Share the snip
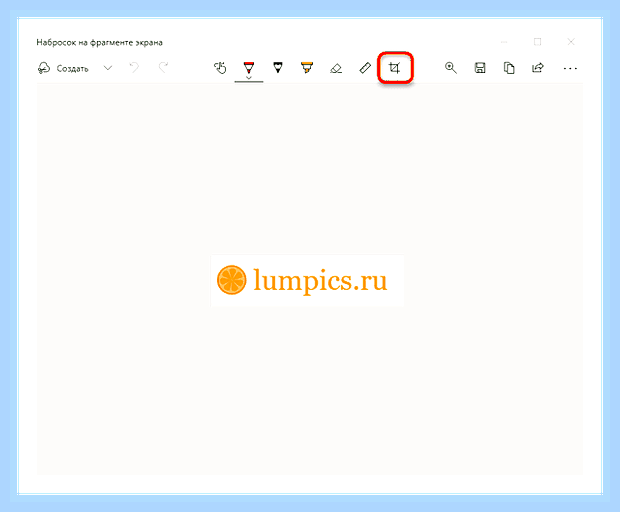 [x=538, y=68]
